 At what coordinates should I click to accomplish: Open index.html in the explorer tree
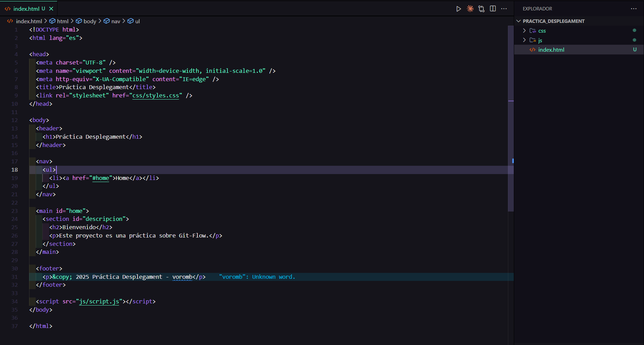coord(551,50)
